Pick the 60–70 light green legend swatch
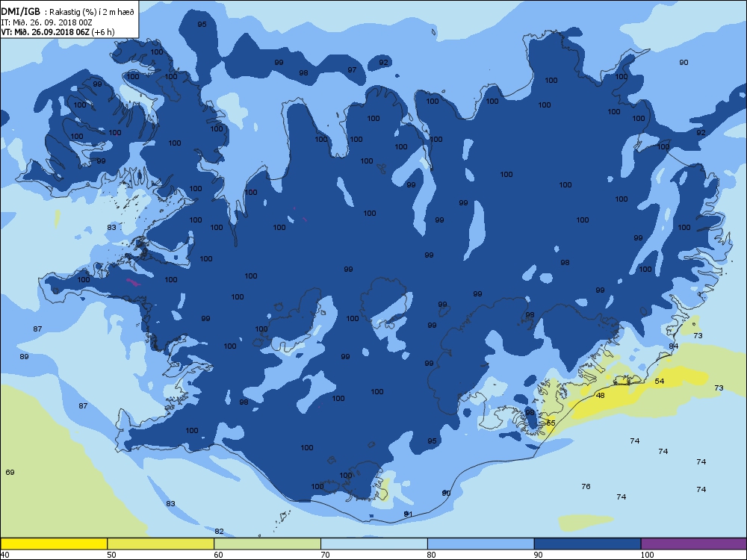This screenshot has width=747, height=560. point(267,544)
